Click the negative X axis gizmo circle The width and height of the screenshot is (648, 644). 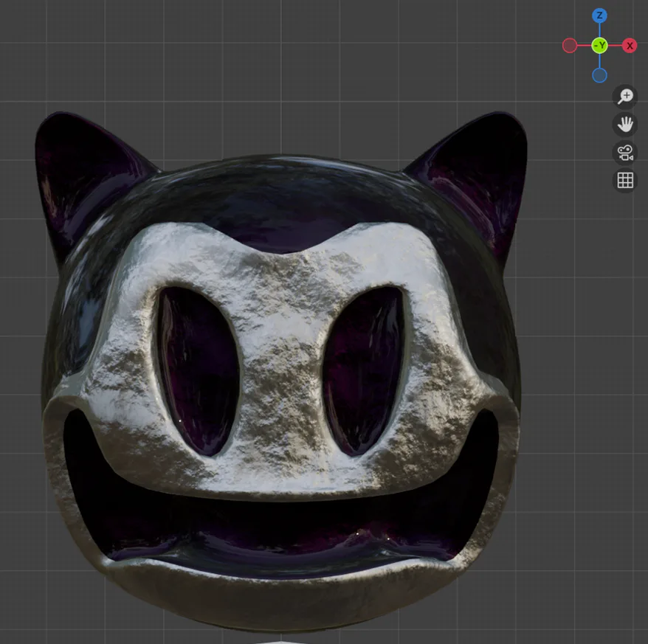[x=570, y=46]
